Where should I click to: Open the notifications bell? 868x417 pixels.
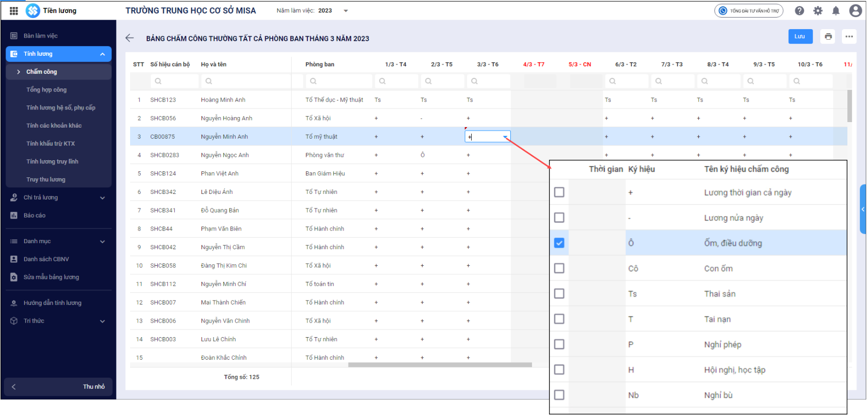836,11
